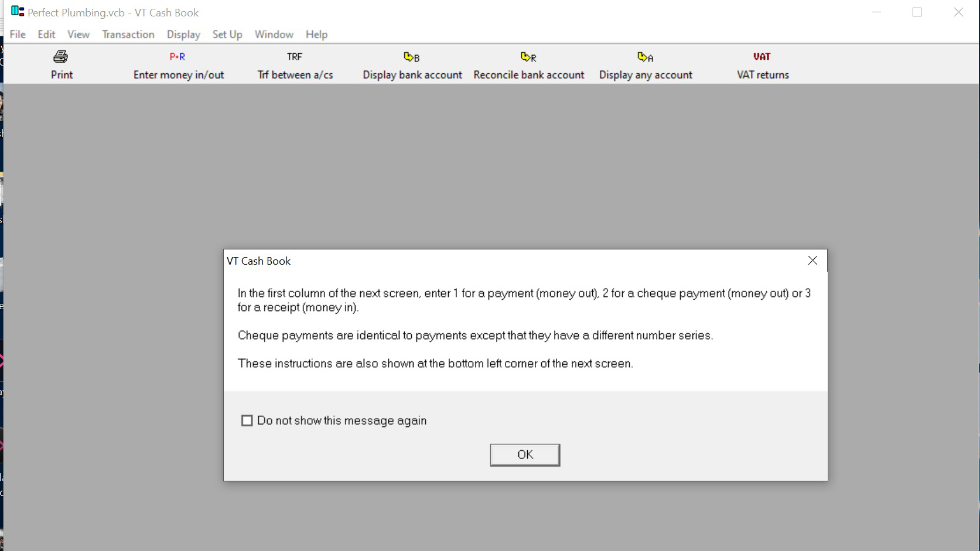Close the VT Cash Book dialog
The height and width of the screenshot is (551, 980).
(812, 261)
